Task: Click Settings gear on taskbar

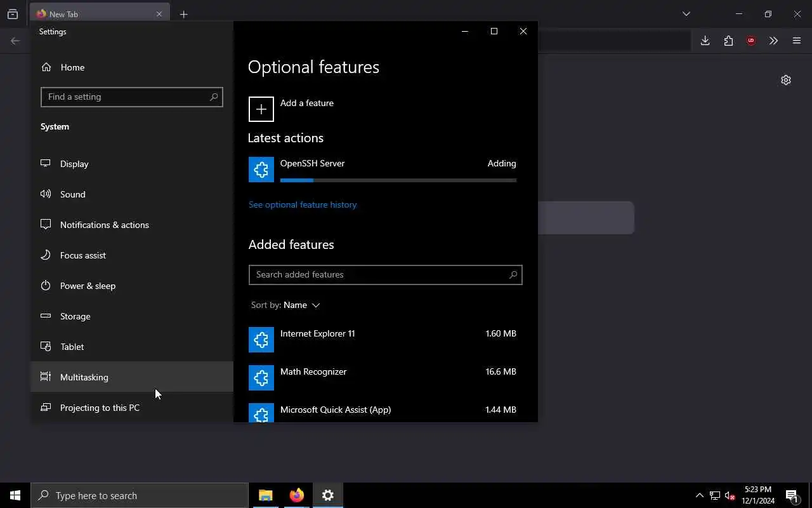Action: point(328,495)
